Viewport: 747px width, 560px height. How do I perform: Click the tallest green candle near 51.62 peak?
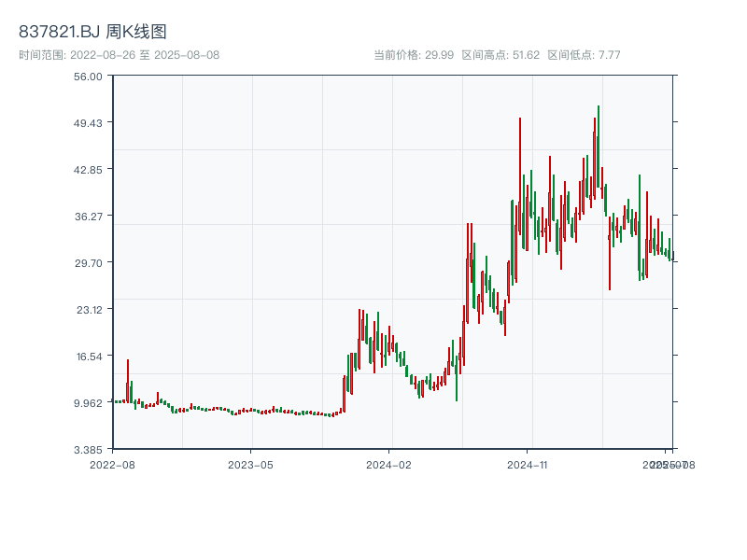click(x=599, y=147)
